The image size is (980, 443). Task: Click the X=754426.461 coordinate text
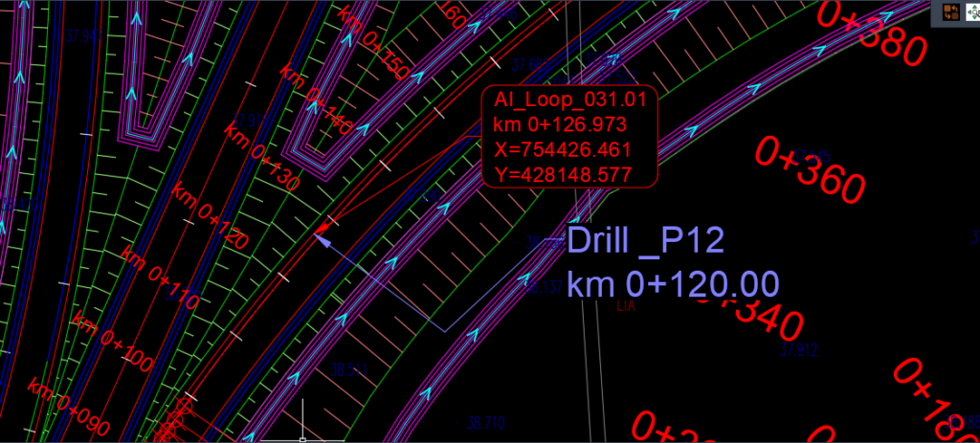pyautogui.click(x=562, y=150)
